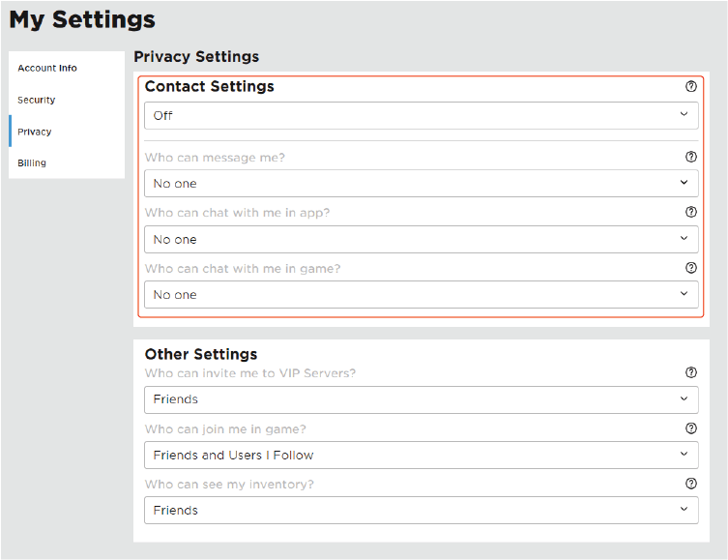The height and width of the screenshot is (560, 728).
Task: Click help icon for see my inventory
Action: (690, 484)
